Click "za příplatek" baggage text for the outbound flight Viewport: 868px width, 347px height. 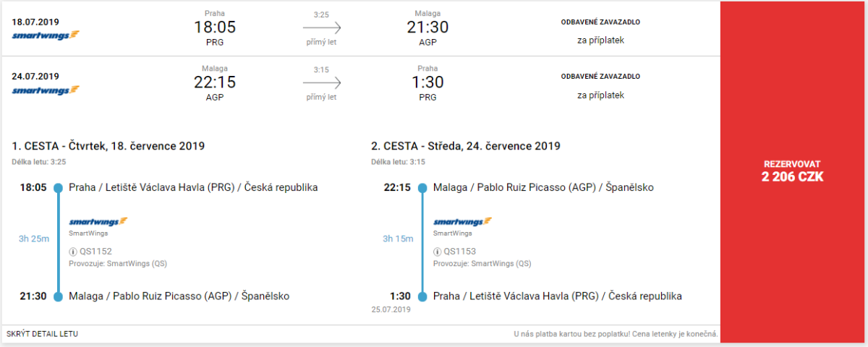(600, 40)
